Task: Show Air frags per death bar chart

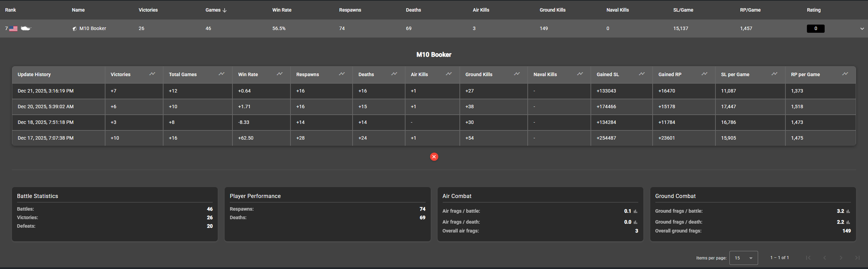Action: coord(635,222)
